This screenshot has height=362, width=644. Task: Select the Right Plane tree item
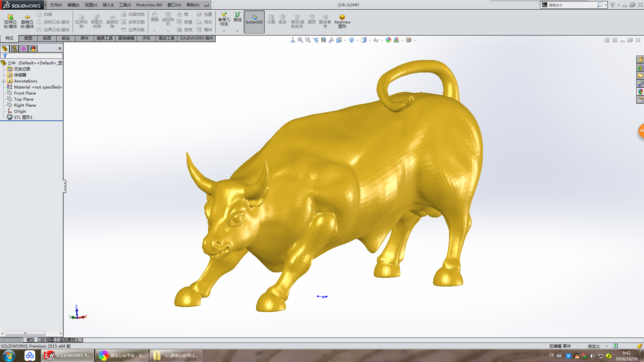(25, 105)
